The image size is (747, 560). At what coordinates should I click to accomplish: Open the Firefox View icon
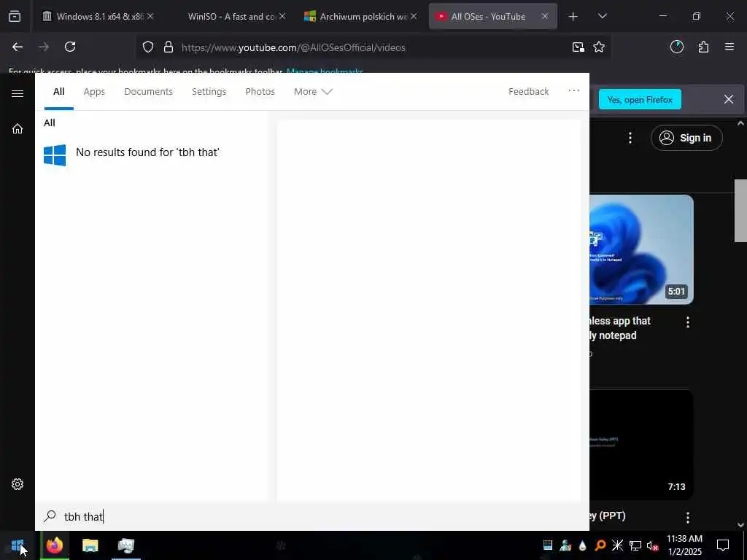[15, 17]
